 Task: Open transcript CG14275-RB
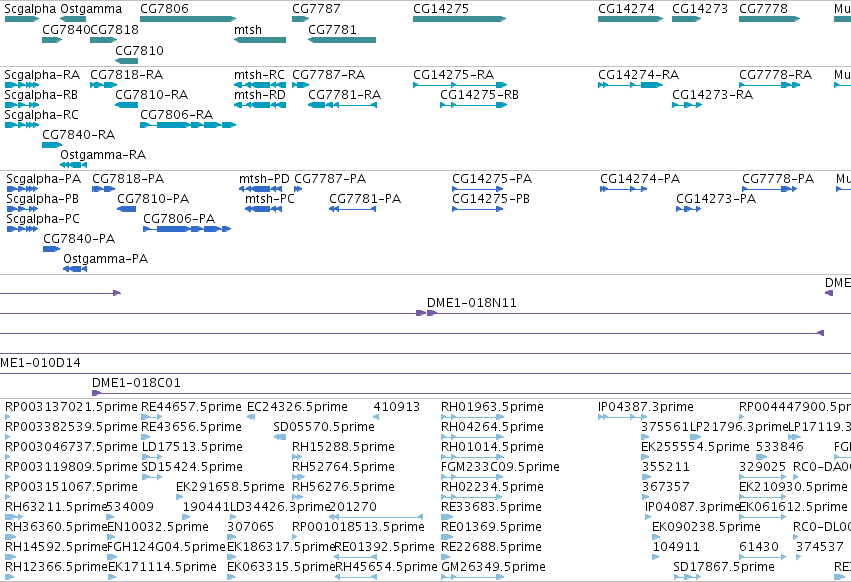tap(480, 95)
